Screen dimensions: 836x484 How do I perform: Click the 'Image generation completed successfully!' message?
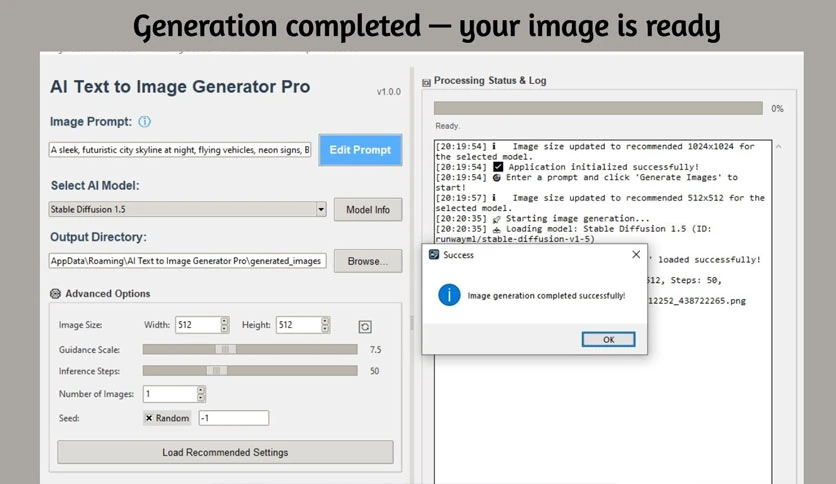click(546, 295)
